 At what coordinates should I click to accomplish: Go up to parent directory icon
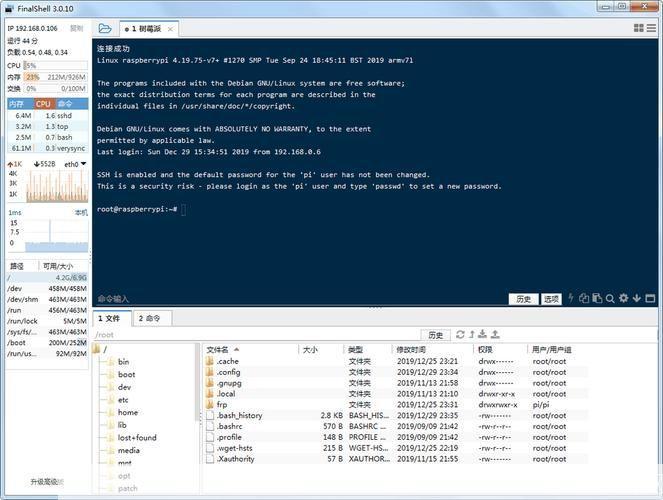tap(472, 334)
